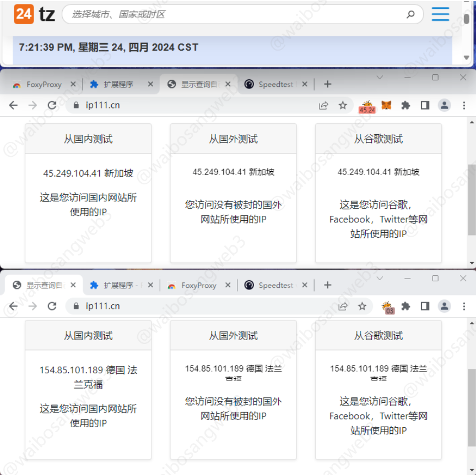
Task: Switch to Speedtest tab in lower window
Action: tap(275, 285)
